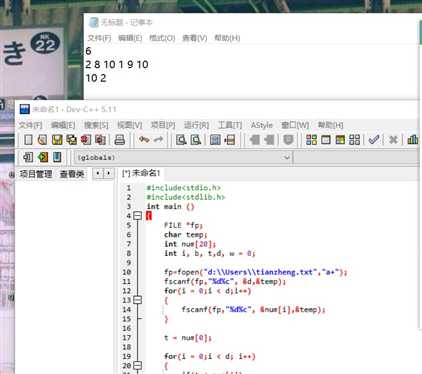Collapse the code fold at line 13

pyautogui.click(x=137, y=300)
